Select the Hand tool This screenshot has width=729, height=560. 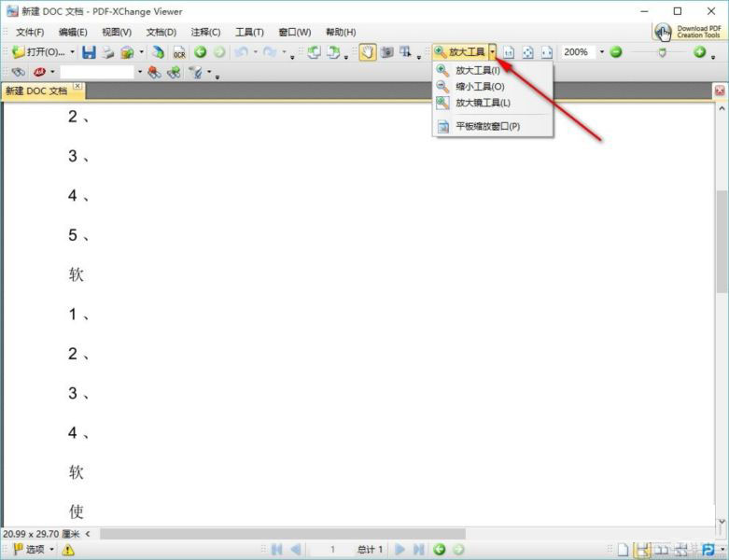tap(367, 52)
